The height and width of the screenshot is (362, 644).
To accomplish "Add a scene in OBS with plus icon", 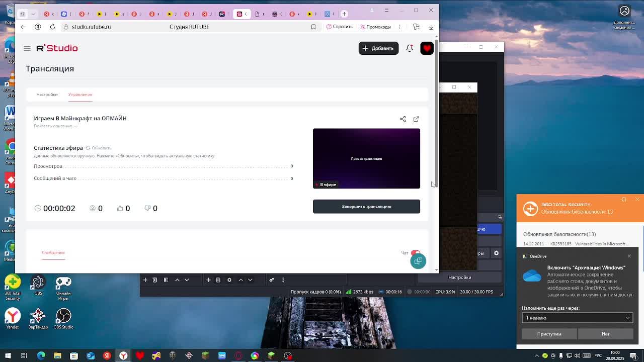I will (145, 280).
